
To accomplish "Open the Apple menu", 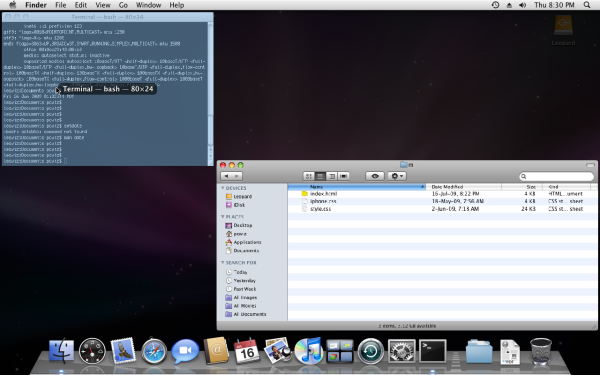I will click(13, 5).
